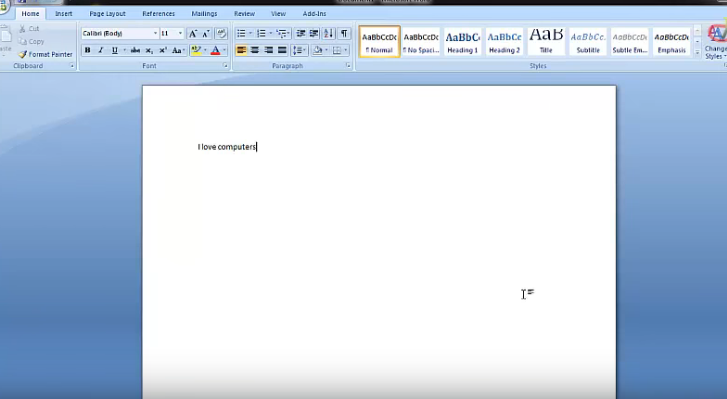This screenshot has height=399, width=727.
Task: Activate the Format Painter
Action: coord(45,54)
